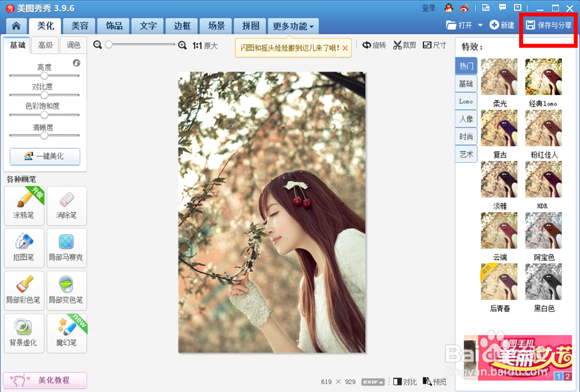Click the zoom slider handle

108,45
